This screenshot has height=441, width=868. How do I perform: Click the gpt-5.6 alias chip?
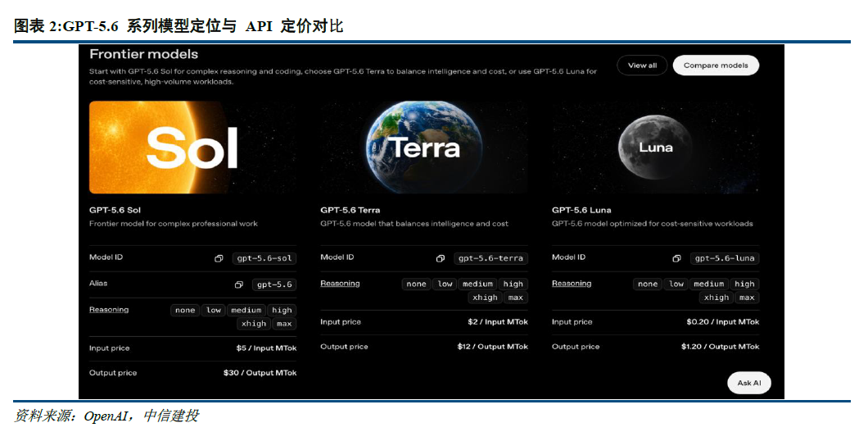(274, 284)
